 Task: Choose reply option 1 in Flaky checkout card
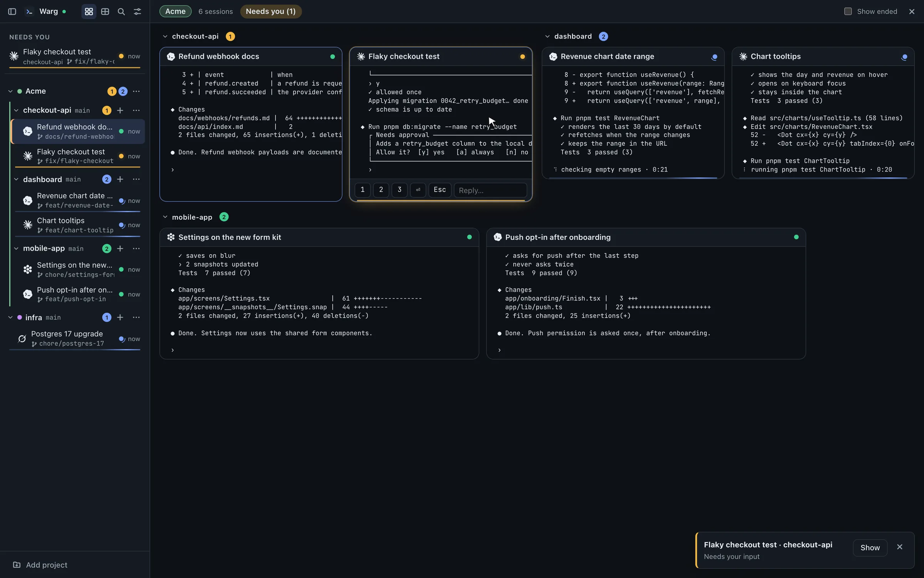(x=362, y=190)
